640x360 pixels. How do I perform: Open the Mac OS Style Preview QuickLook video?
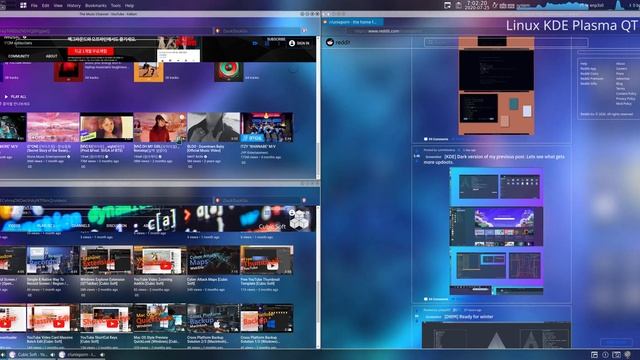pos(160,318)
